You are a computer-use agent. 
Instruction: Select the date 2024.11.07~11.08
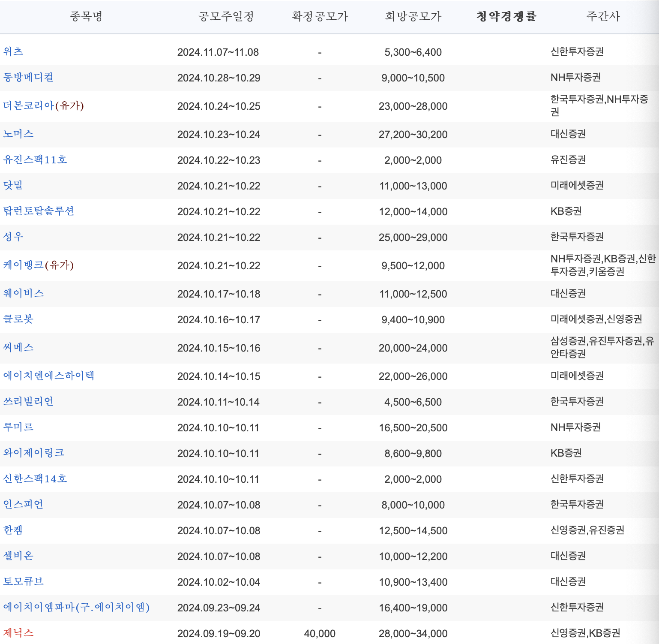point(218,52)
